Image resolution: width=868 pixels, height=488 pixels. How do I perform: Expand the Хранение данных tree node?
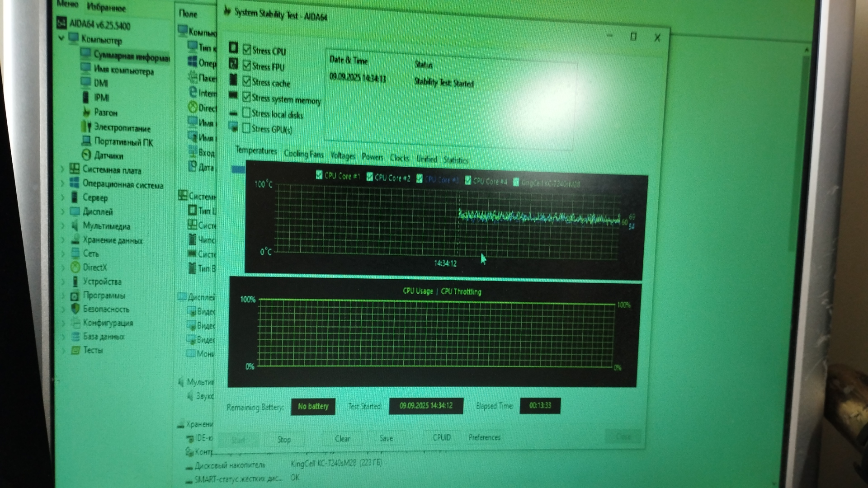(63, 239)
